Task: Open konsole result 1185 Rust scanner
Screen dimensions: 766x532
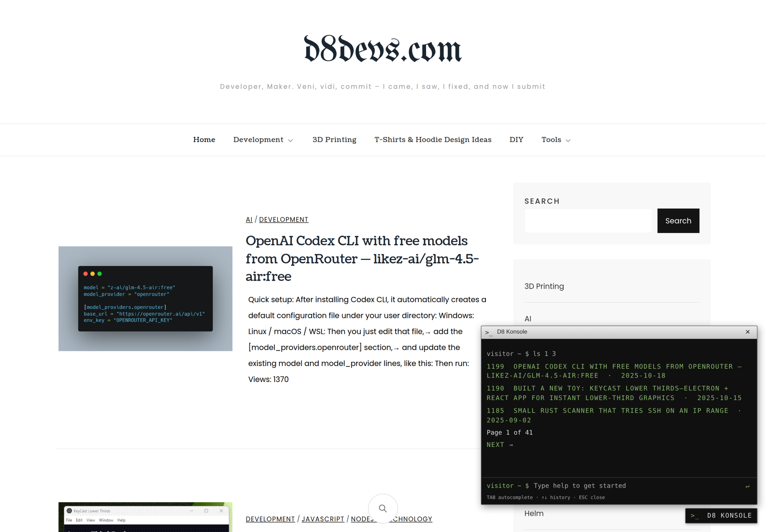Action: (614, 415)
